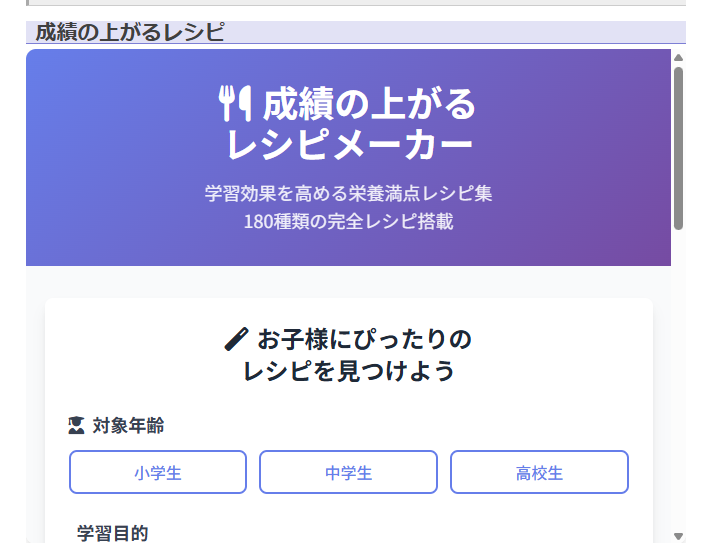Screen dimensions: 714x543
Task: Click the 学習目的 label
Action: click(x=112, y=533)
